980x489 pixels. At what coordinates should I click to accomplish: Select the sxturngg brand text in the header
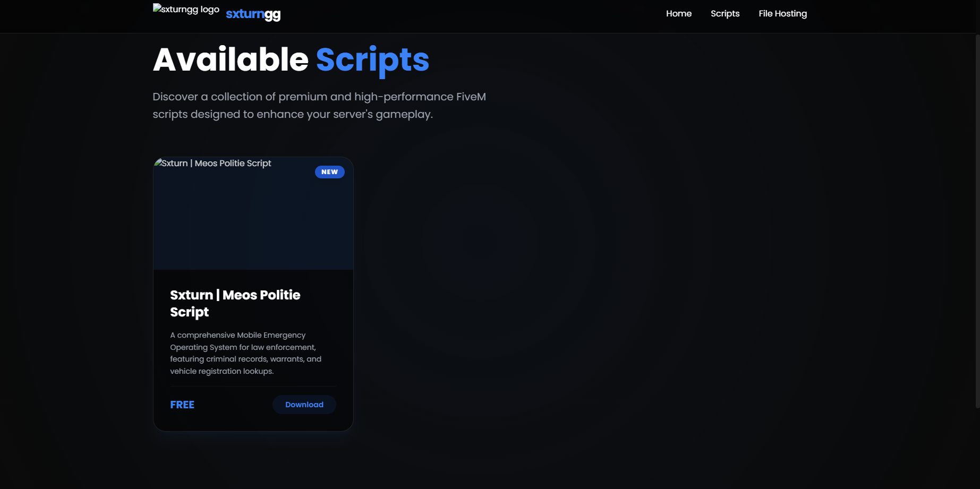253,14
